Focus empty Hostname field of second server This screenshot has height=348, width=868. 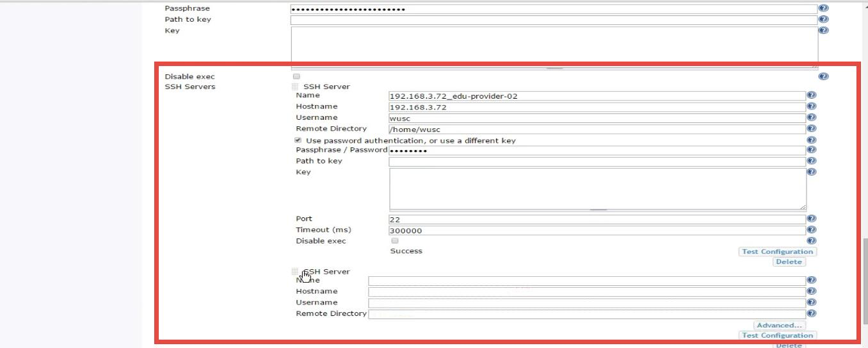coord(586,292)
